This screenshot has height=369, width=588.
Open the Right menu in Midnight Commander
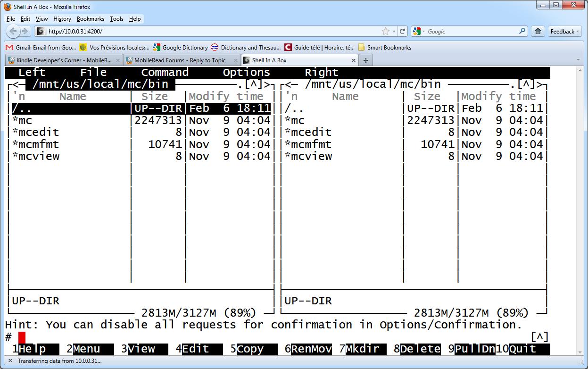coord(322,73)
